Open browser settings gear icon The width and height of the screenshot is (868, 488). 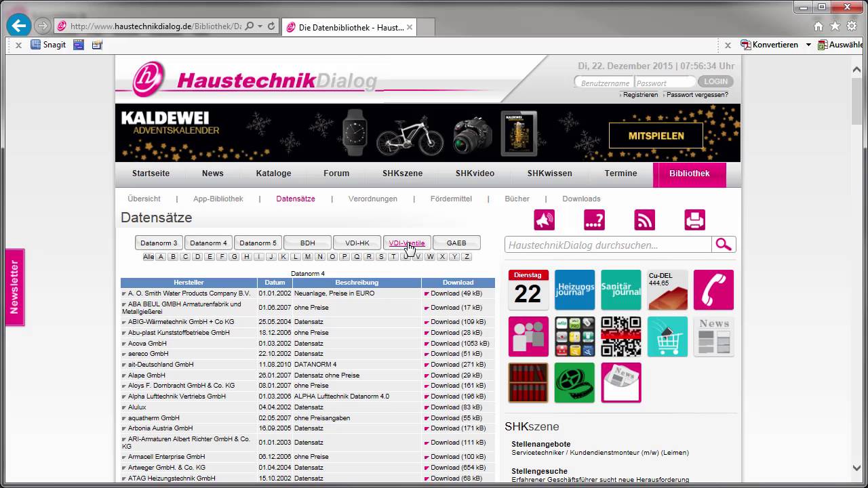point(853,26)
